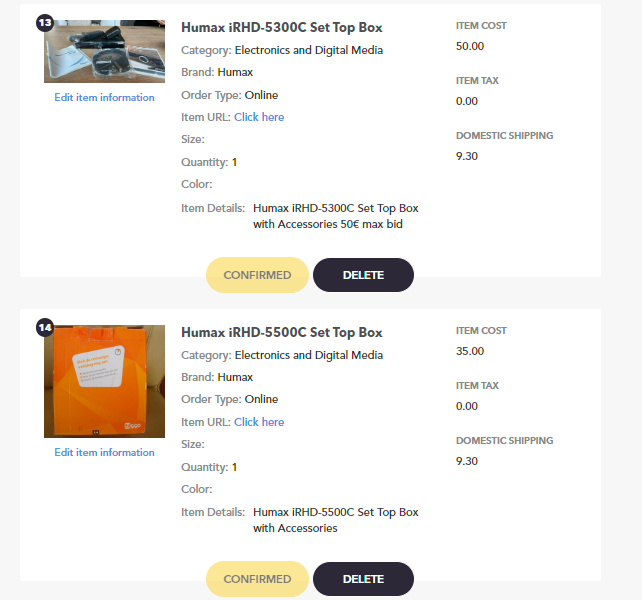Click the Category text for iRHD-5300C
Image resolution: width=642 pixels, height=600 pixels.
308,50
